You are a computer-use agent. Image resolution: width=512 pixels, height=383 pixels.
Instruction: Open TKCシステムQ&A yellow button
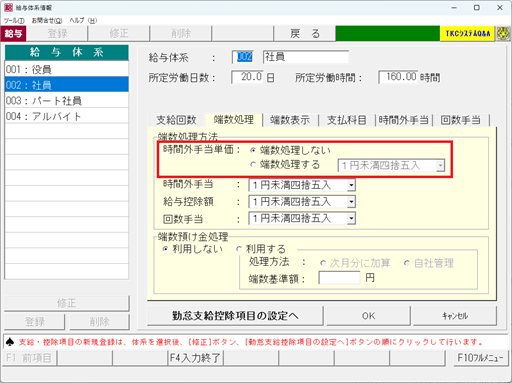pyautogui.click(x=467, y=34)
